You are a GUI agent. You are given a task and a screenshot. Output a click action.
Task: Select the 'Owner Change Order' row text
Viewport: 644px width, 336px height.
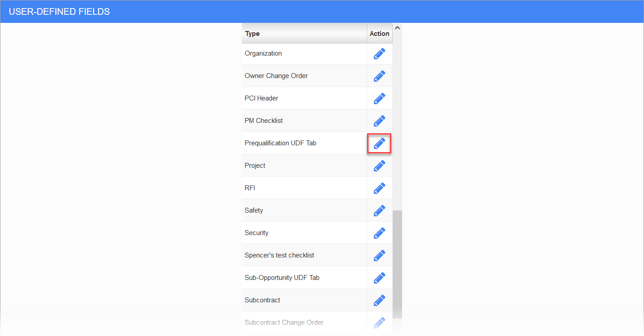tap(276, 76)
